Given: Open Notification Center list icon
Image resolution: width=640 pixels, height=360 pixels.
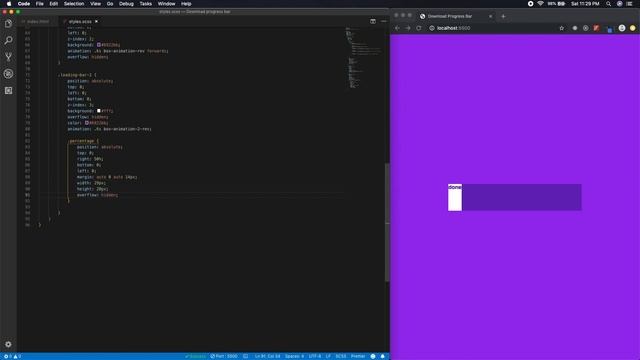Looking at the screenshot, I should [x=629, y=4].
